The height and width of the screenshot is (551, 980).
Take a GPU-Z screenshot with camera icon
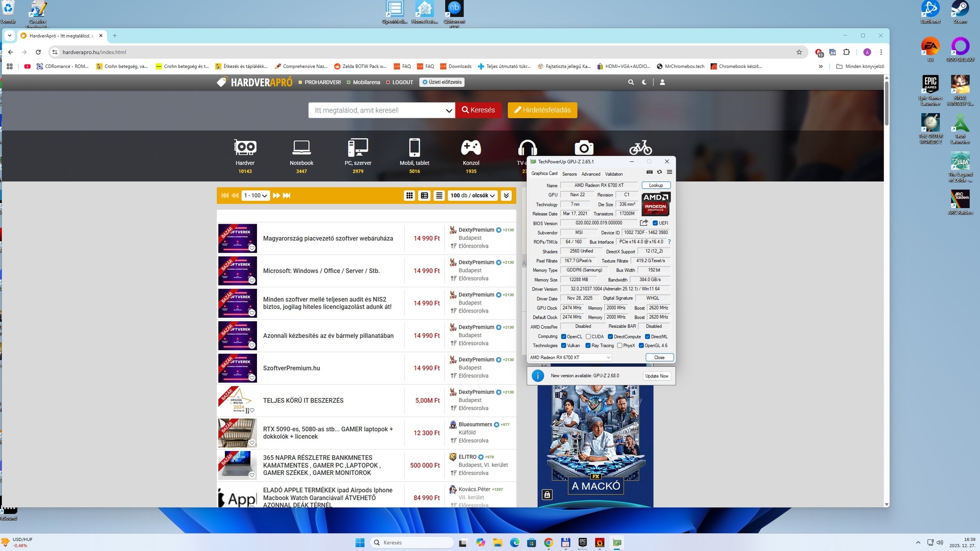click(649, 172)
